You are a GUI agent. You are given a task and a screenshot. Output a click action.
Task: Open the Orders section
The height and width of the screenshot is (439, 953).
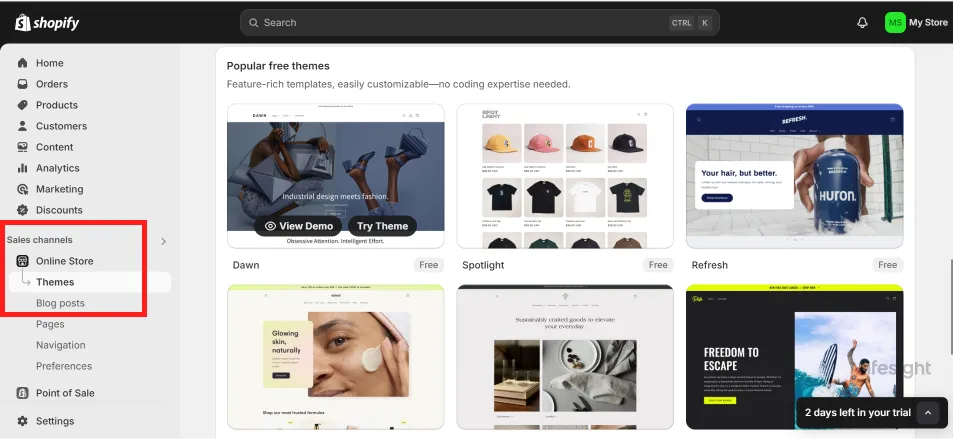point(52,84)
